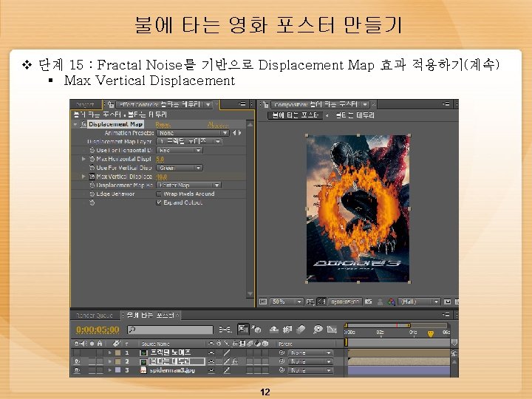Collapse the Displacement Map effect triangle

(x=75, y=125)
